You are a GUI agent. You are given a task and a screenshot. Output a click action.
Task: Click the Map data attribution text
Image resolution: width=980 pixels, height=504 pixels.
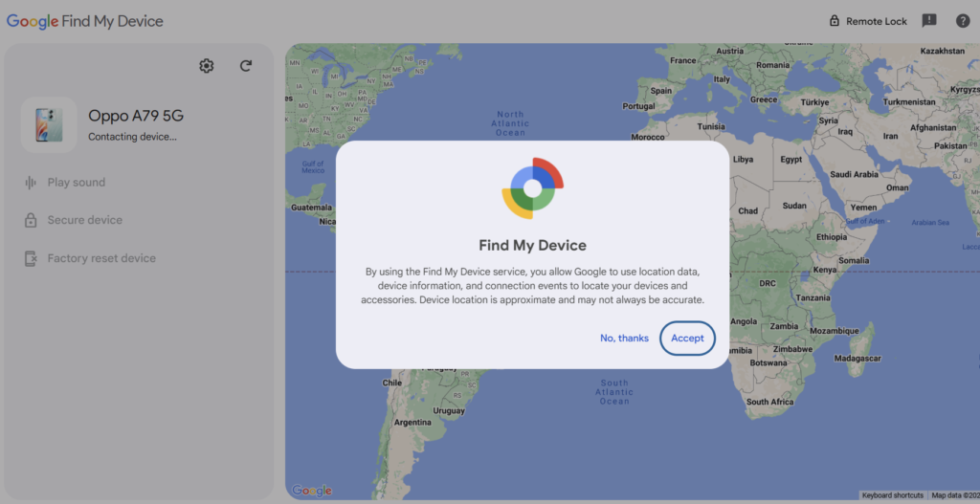954,495
